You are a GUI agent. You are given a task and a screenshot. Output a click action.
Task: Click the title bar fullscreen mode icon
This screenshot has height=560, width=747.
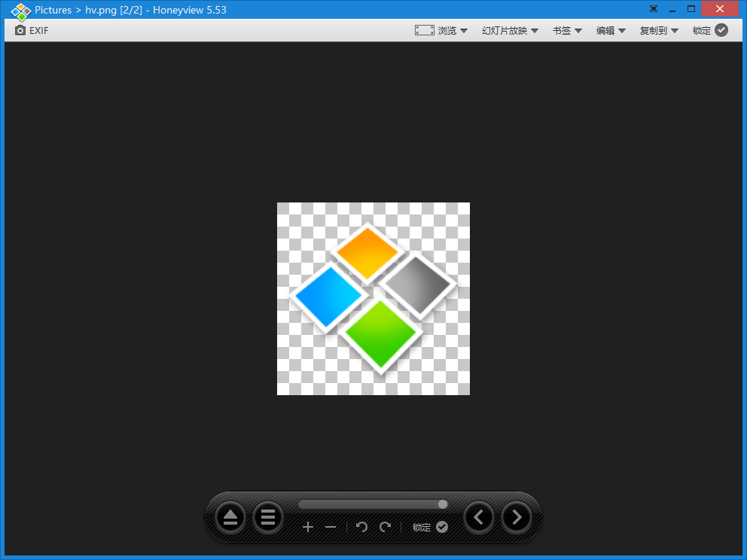point(654,9)
